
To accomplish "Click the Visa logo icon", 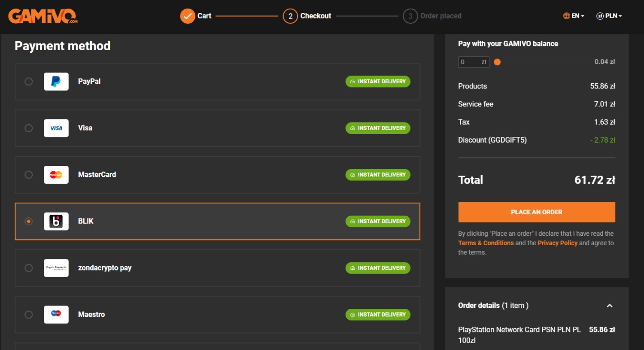I will click(x=56, y=128).
